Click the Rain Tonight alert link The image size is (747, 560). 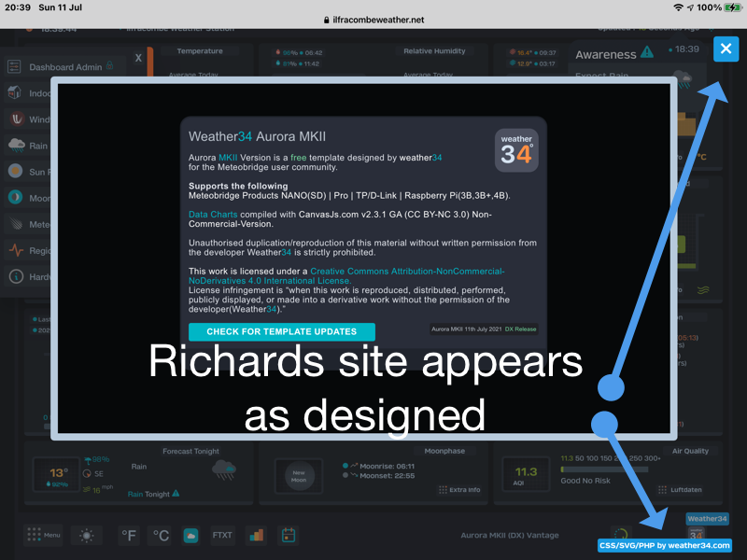(x=153, y=494)
